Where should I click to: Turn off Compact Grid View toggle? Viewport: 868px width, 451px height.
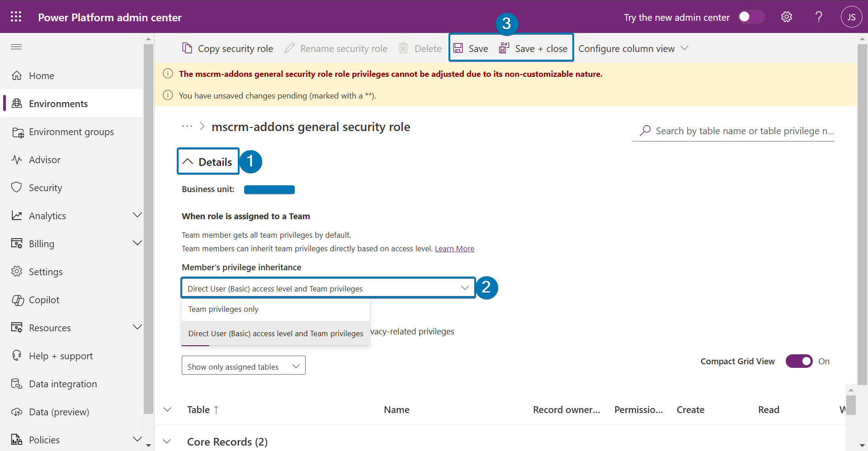799,361
